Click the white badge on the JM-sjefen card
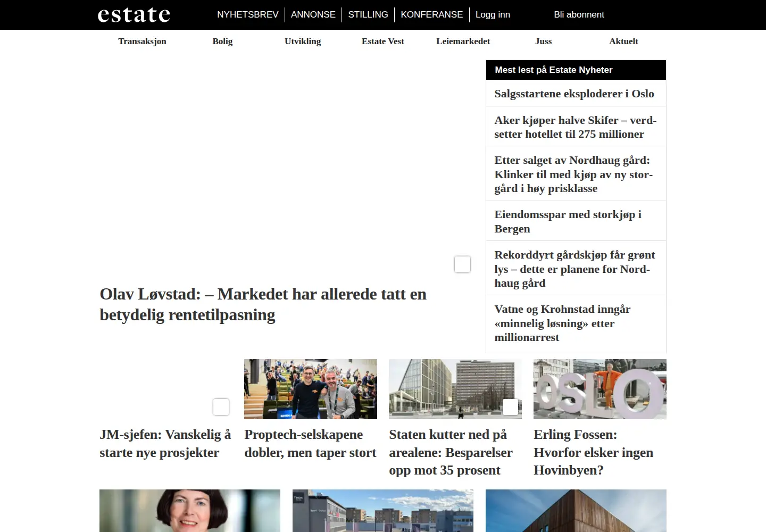766x532 pixels. 221,407
